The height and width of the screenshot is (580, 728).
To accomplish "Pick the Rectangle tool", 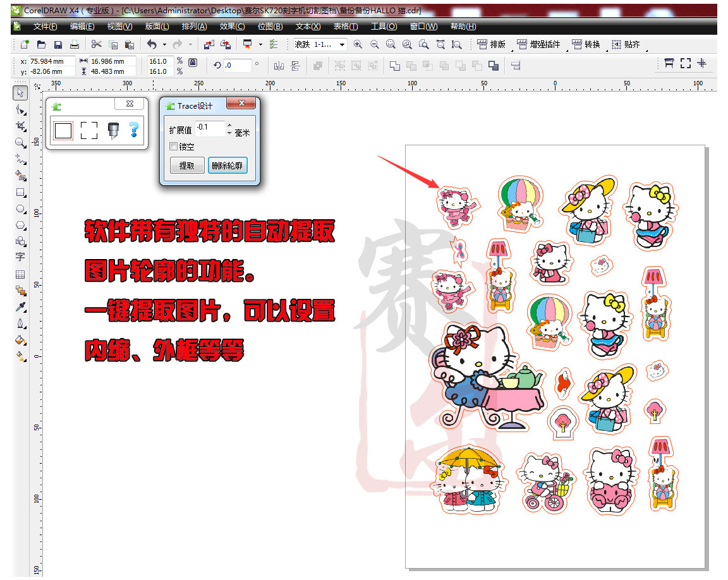I will click(x=20, y=192).
